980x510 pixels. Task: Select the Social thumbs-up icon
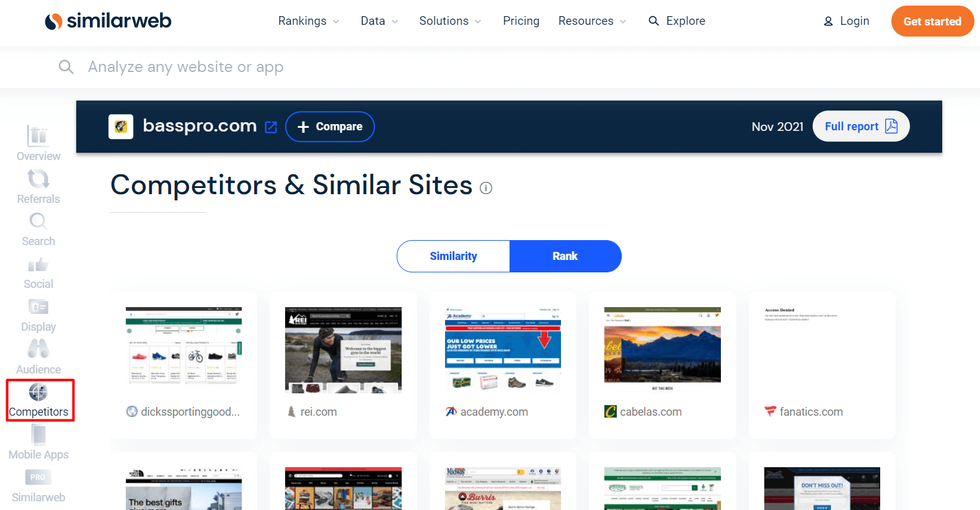(x=38, y=265)
